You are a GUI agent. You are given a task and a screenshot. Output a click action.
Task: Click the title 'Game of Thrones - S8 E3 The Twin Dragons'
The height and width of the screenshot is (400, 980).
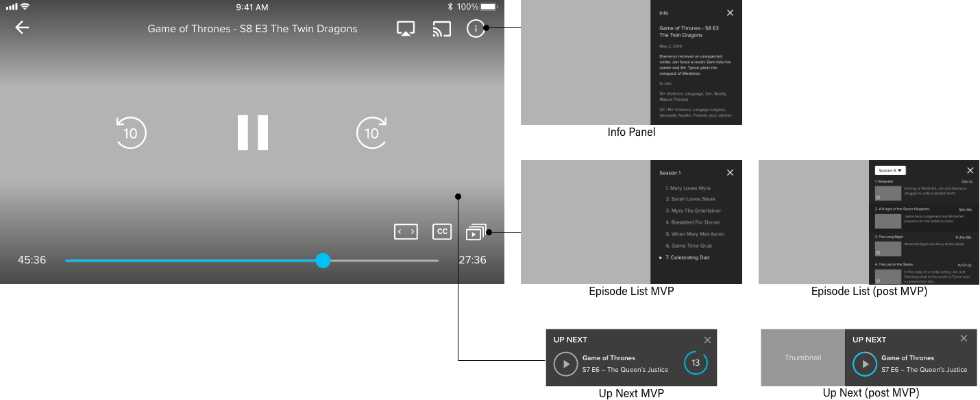coord(252,29)
